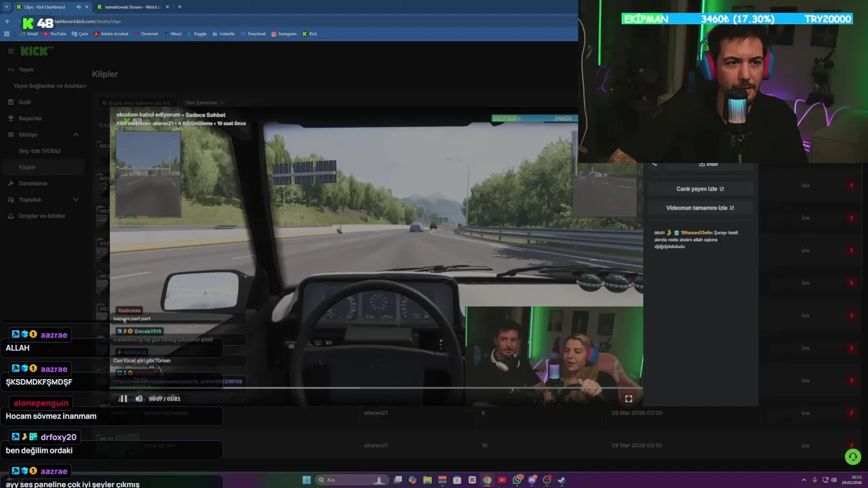Open the Gelir sidebar page
This screenshot has width=868, height=488.
(x=25, y=102)
